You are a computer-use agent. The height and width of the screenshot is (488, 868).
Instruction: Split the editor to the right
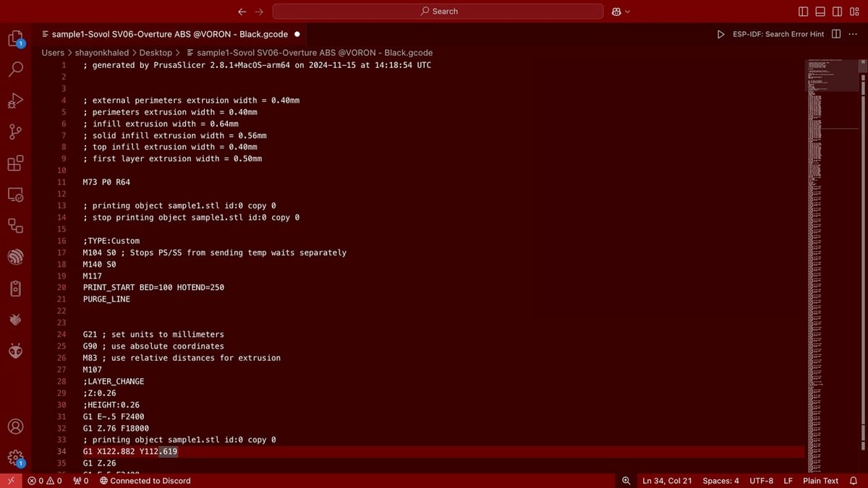[x=836, y=34]
